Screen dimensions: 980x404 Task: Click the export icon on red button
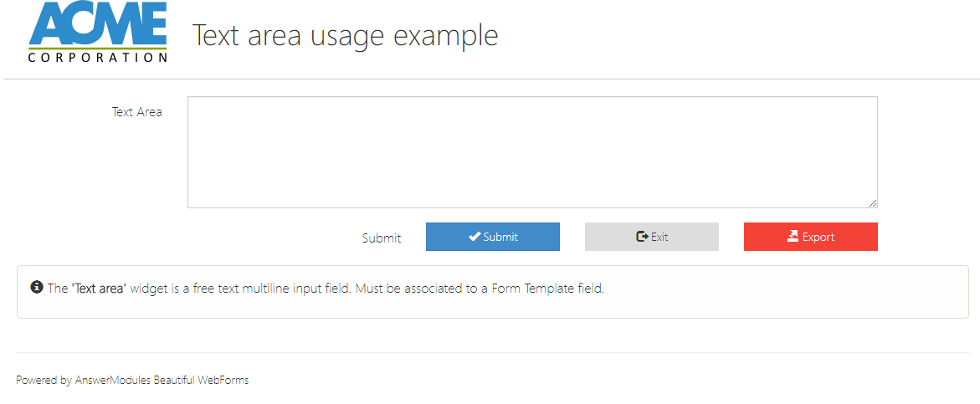point(793,237)
